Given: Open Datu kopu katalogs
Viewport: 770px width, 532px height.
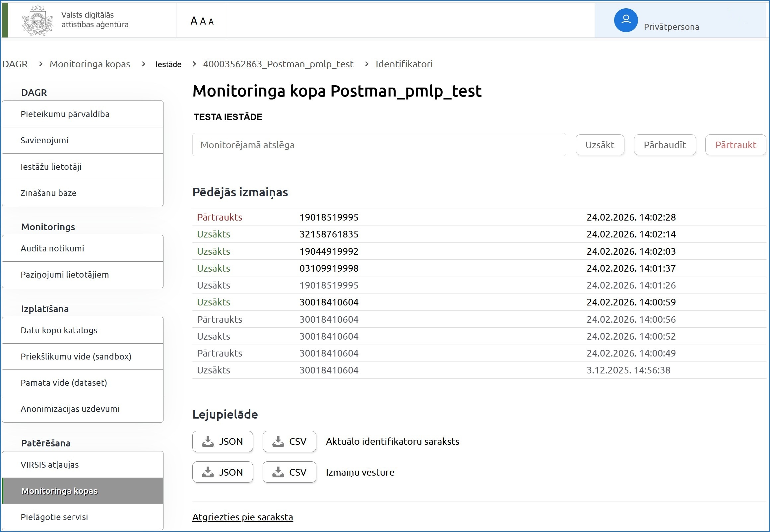Looking at the screenshot, I should (x=83, y=330).
